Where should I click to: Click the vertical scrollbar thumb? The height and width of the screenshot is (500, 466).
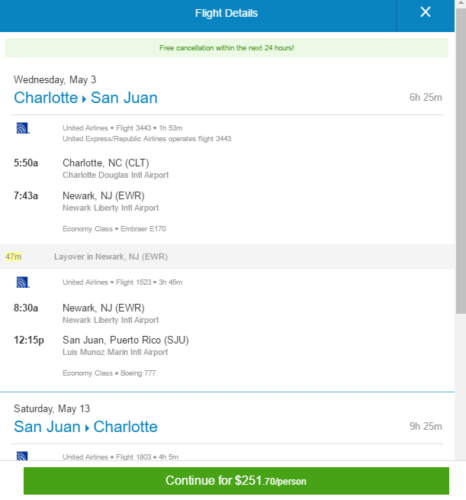pos(461,160)
